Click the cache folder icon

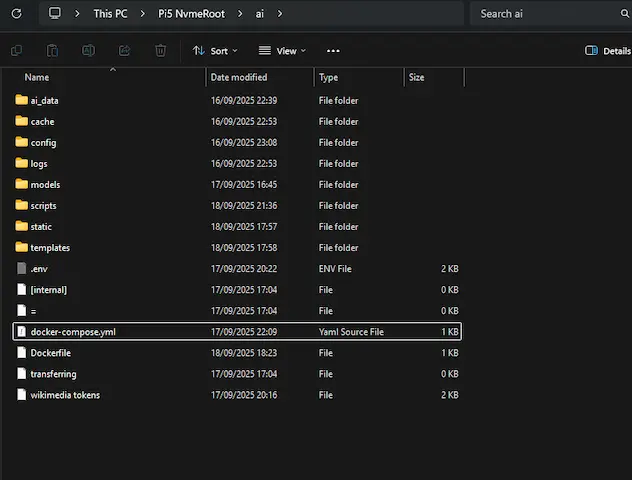pos(21,121)
